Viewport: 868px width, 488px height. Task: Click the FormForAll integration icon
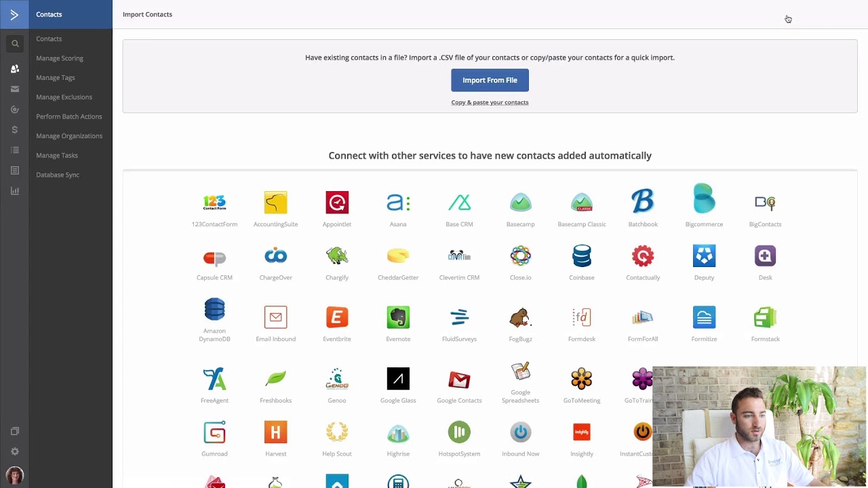pos(643,317)
